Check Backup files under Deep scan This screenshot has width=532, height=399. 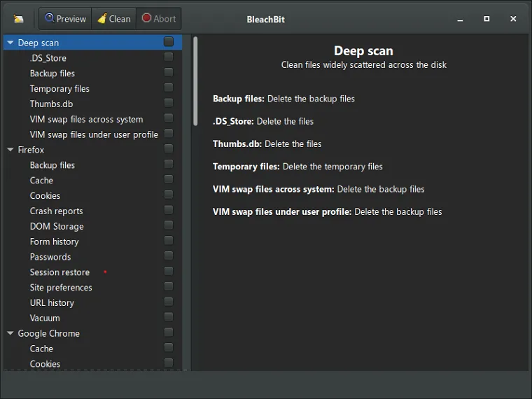pyautogui.click(x=169, y=72)
